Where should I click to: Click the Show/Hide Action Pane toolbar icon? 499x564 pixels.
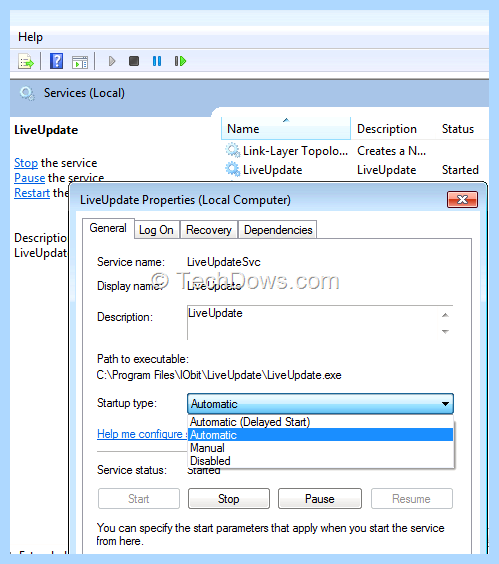pyautogui.click(x=80, y=62)
